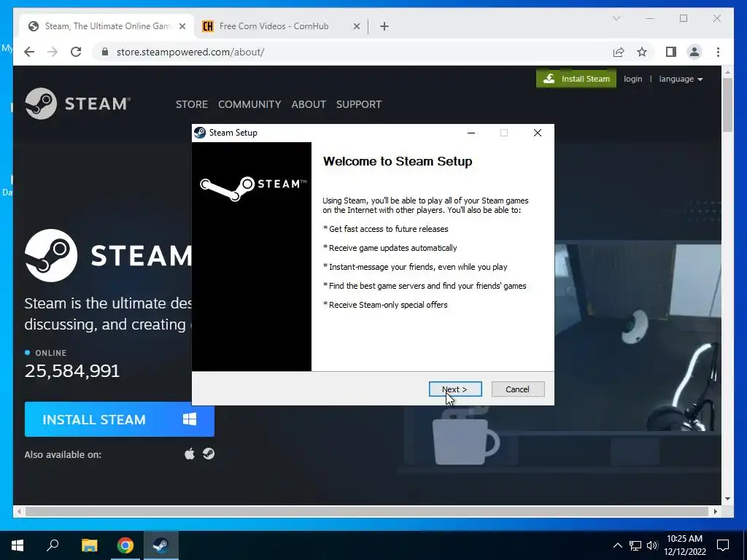Image resolution: width=747 pixels, height=560 pixels.
Task: Click the volume speaker tray icon
Action: (x=652, y=545)
